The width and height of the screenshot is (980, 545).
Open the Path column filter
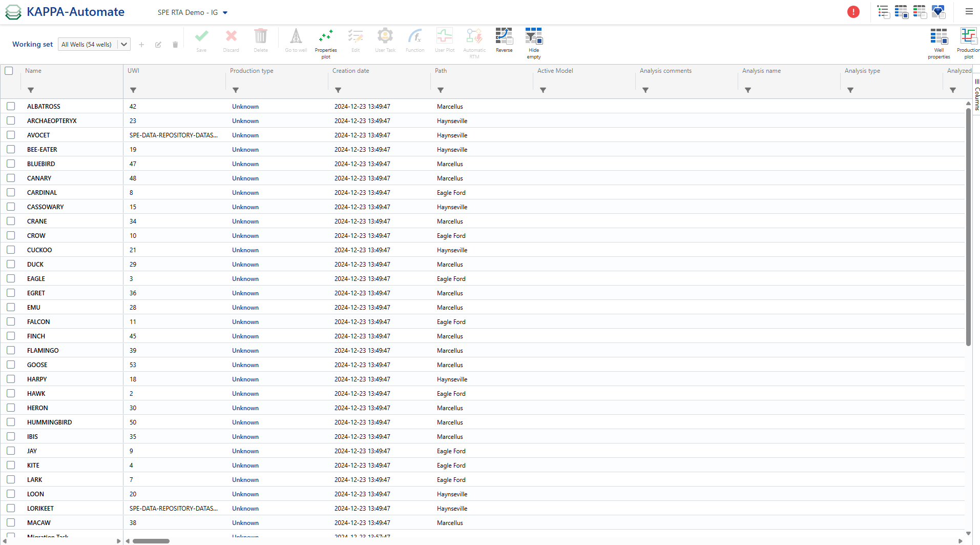tap(441, 90)
